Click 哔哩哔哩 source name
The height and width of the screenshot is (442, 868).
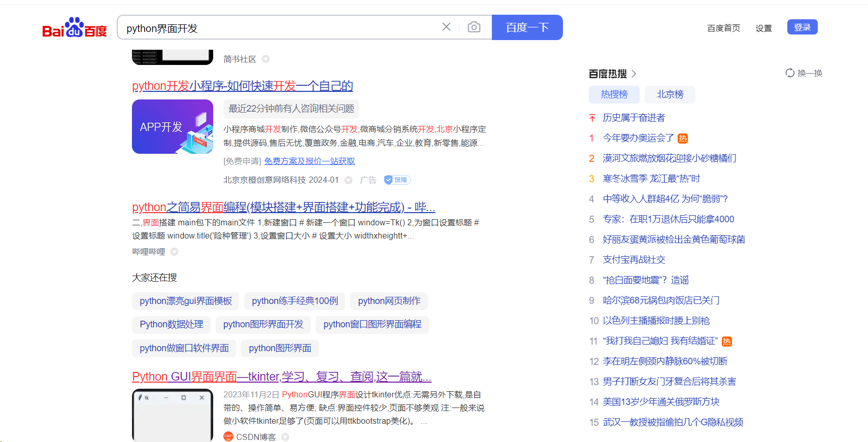[149, 252]
